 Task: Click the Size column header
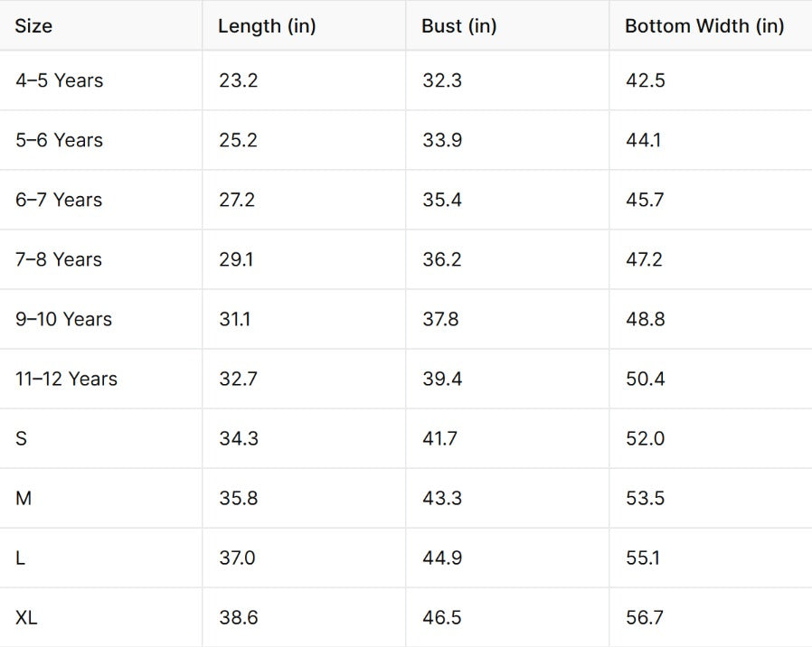(33, 26)
